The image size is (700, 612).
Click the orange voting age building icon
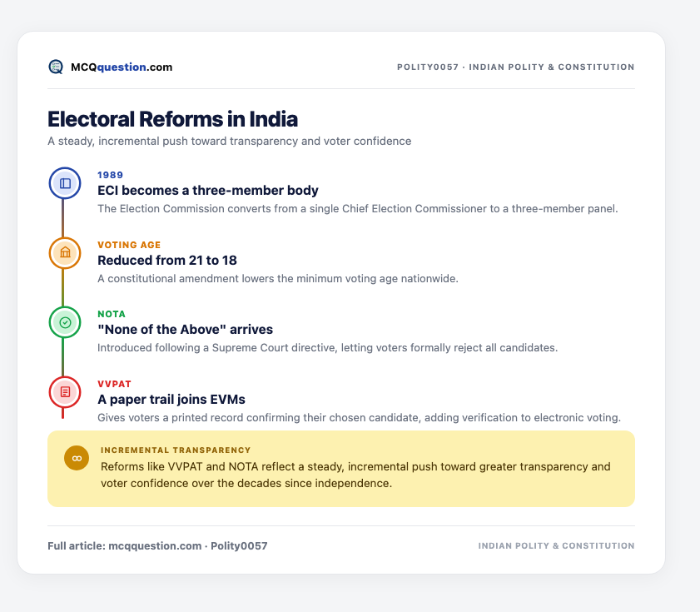[65, 253]
